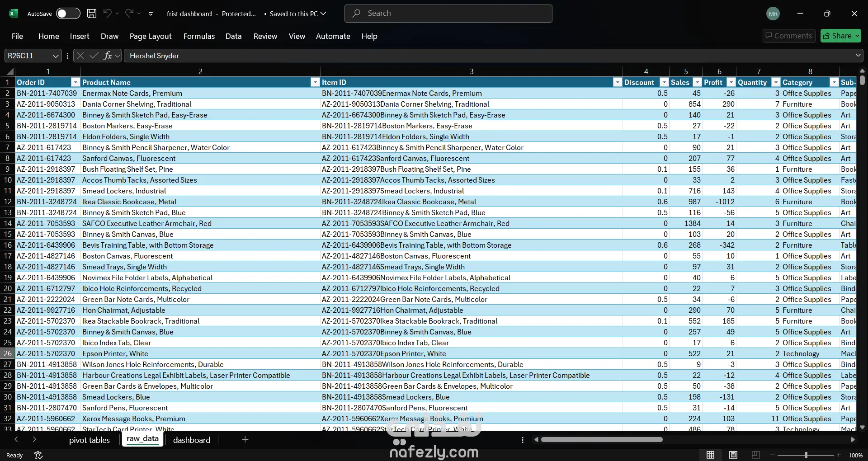Image resolution: width=868 pixels, height=461 pixels.
Task: Open the Help tab
Action: (x=369, y=36)
